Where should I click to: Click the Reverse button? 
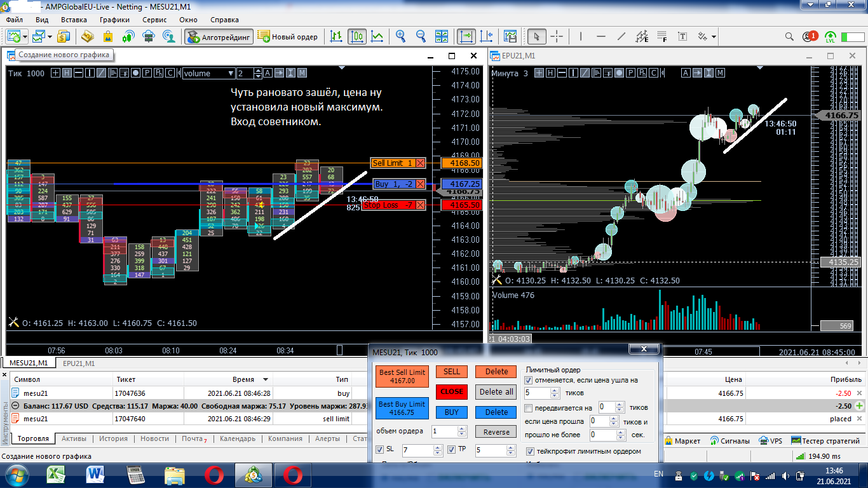496,432
